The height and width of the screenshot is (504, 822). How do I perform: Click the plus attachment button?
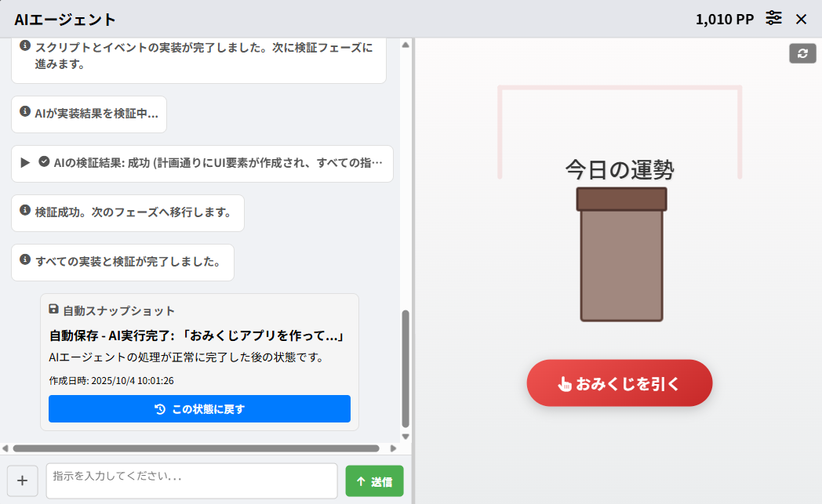[x=22, y=480]
